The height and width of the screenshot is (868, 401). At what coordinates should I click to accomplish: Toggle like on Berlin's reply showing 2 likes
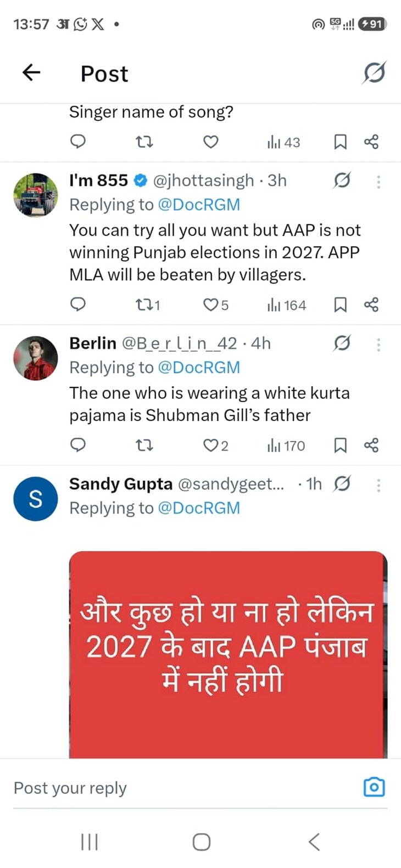[210, 446]
